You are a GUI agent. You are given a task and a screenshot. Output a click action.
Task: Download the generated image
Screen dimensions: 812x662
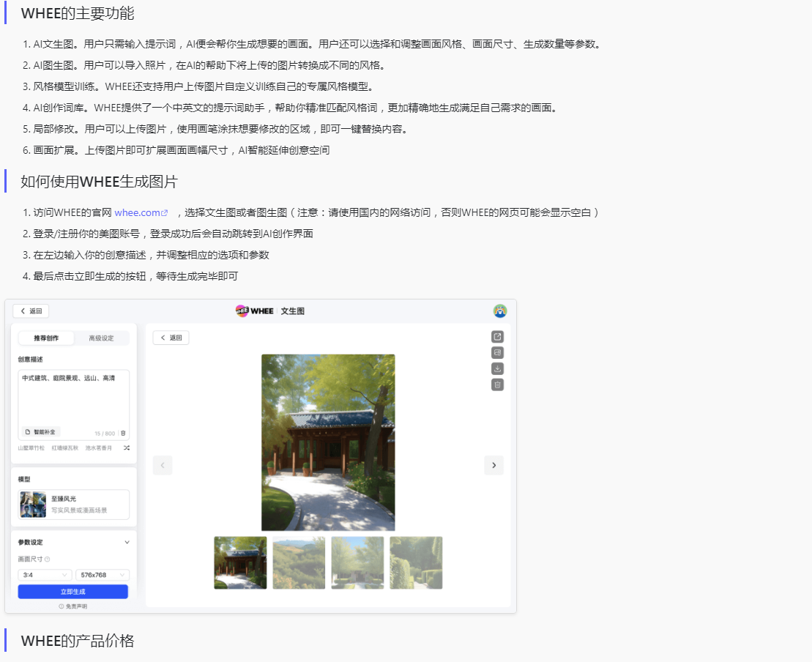497,369
